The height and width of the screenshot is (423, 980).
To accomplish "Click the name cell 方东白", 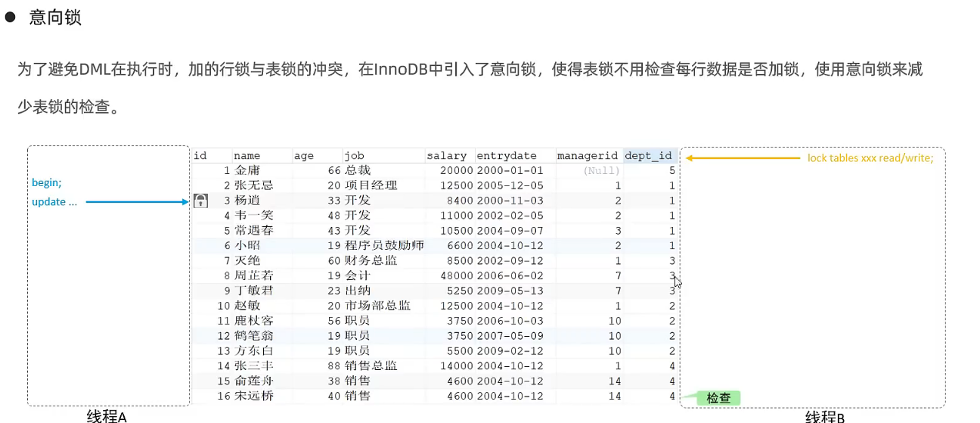I will (x=254, y=350).
